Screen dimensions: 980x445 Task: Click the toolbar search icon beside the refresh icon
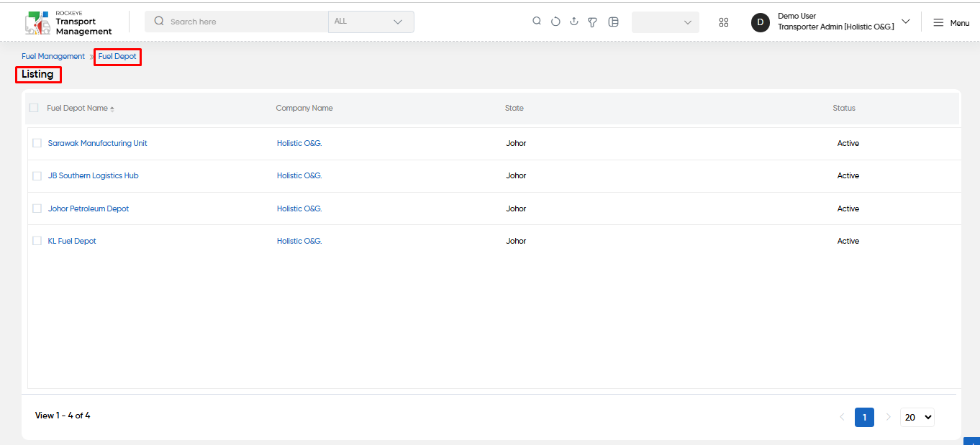pyautogui.click(x=537, y=22)
